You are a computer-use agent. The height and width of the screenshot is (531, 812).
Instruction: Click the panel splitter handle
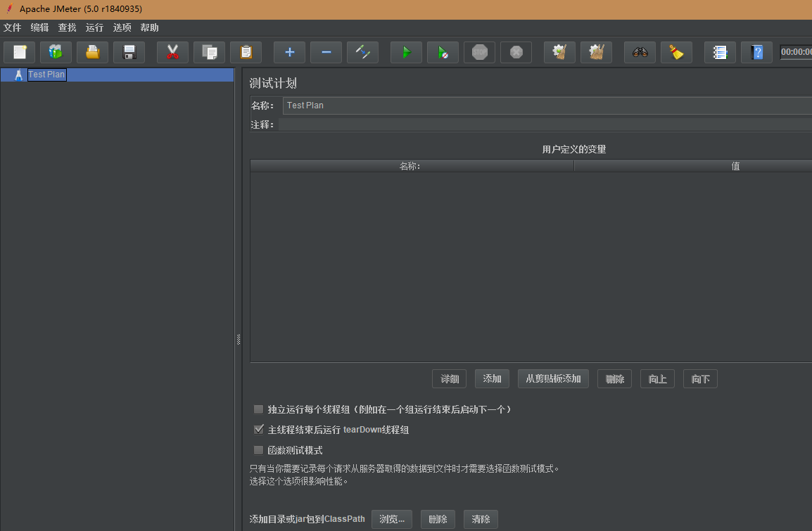(x=239, y=340)
